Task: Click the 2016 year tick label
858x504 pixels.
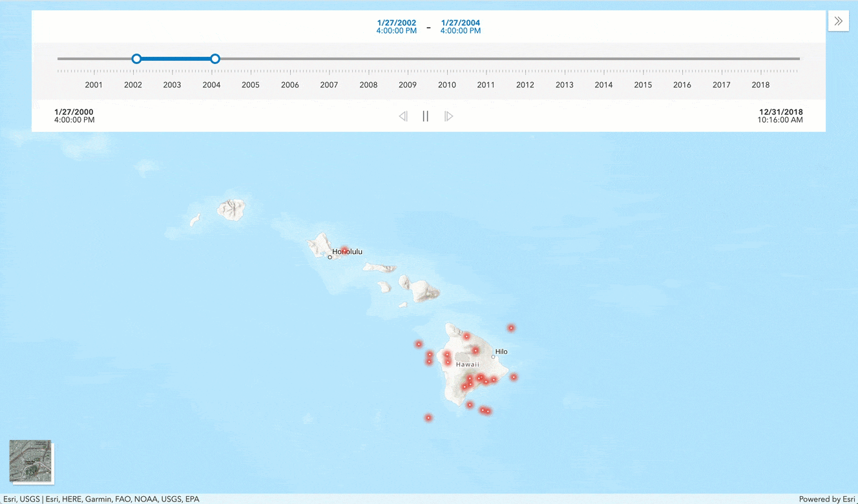Action: [682, 85]
